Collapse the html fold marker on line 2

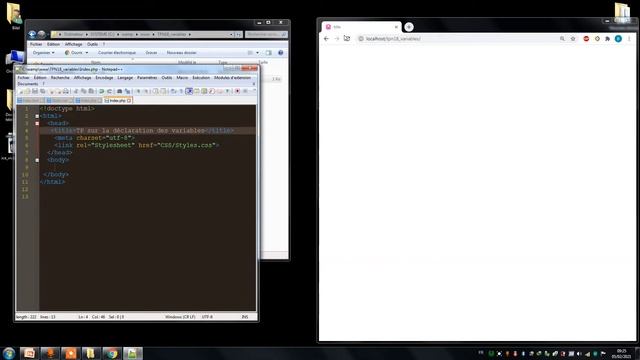(x=37, y=116)
